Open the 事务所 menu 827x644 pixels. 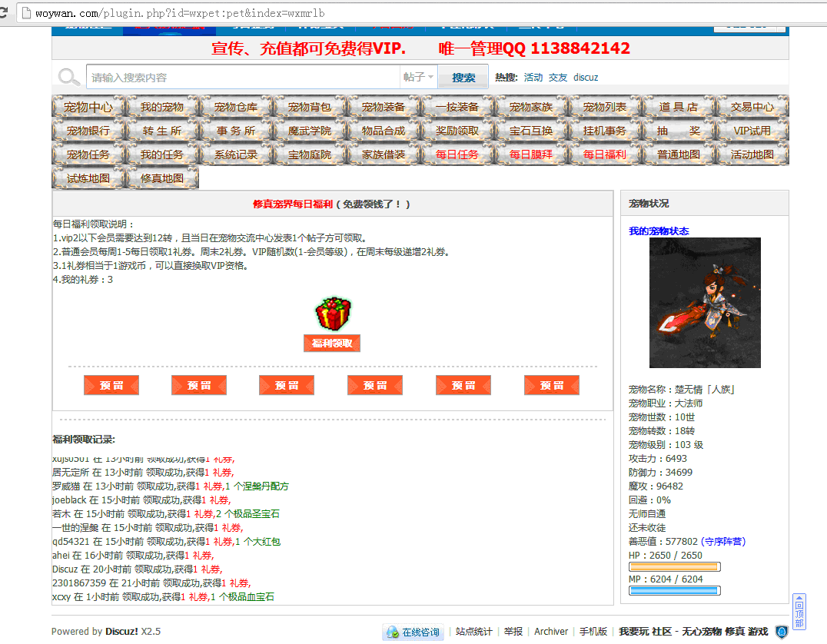coord(236,131)
